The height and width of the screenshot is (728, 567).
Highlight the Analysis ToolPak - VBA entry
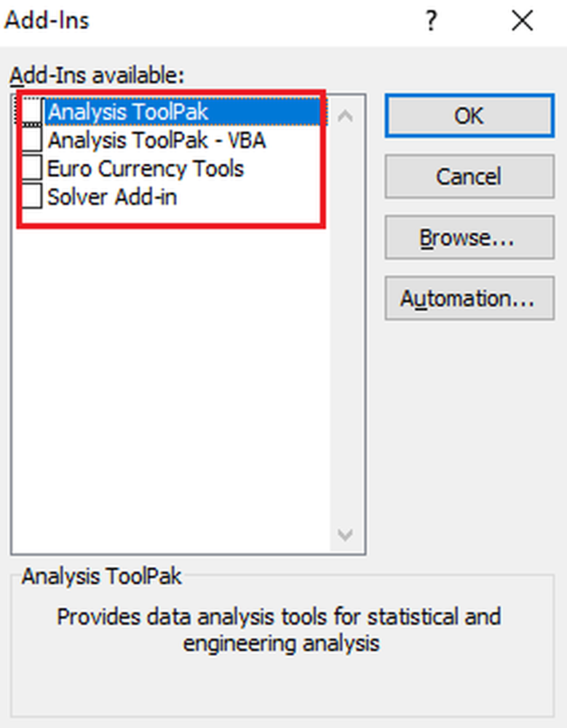coord(156,140)
